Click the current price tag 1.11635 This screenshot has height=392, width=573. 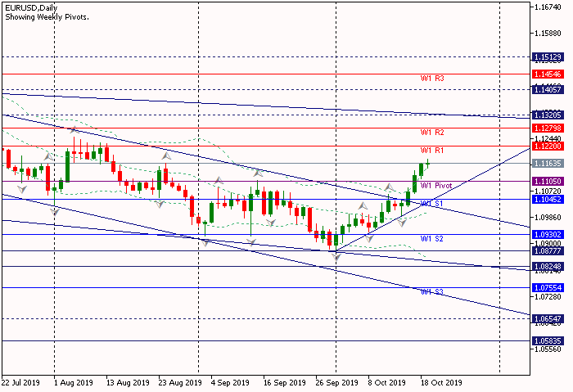[x=546, y=164]
